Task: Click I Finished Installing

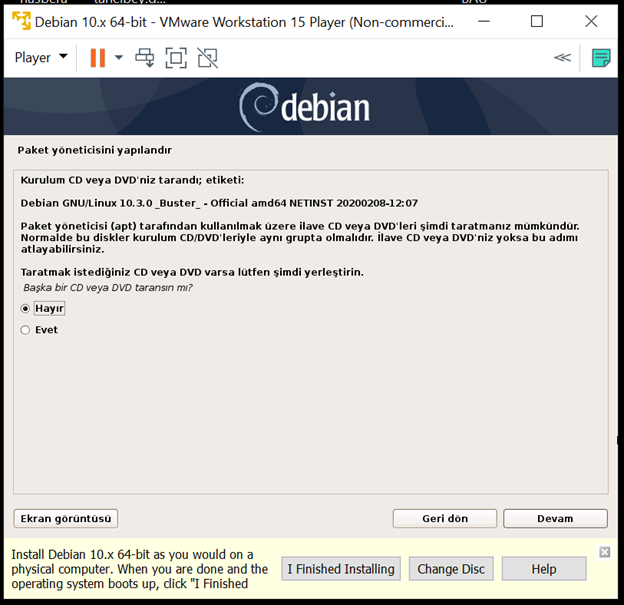Action: (x=341, y=569)
